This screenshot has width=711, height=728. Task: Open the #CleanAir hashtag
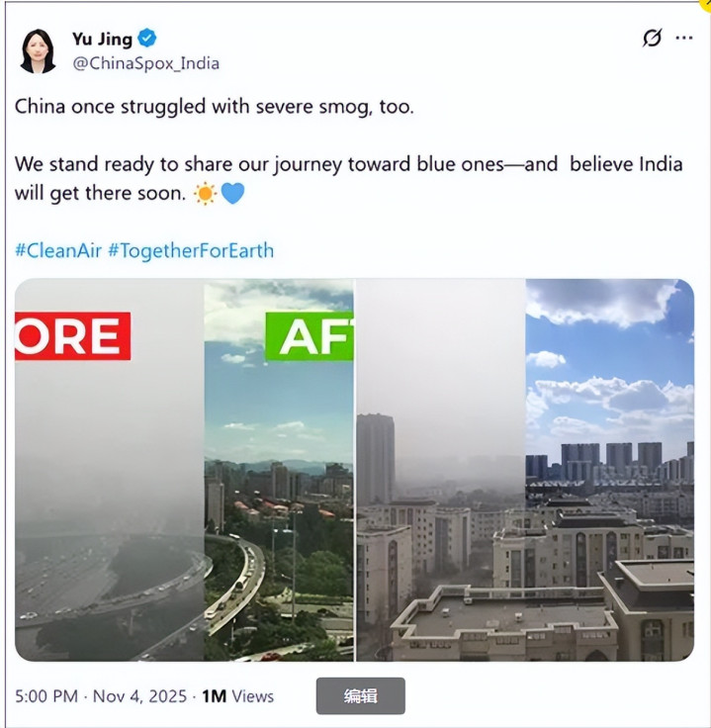pyautogui.click(x=58, y=250)
